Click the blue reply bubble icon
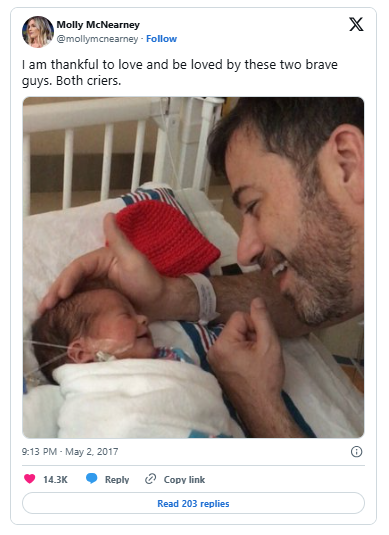Screen dimensions: 389x535 [91, 478]
